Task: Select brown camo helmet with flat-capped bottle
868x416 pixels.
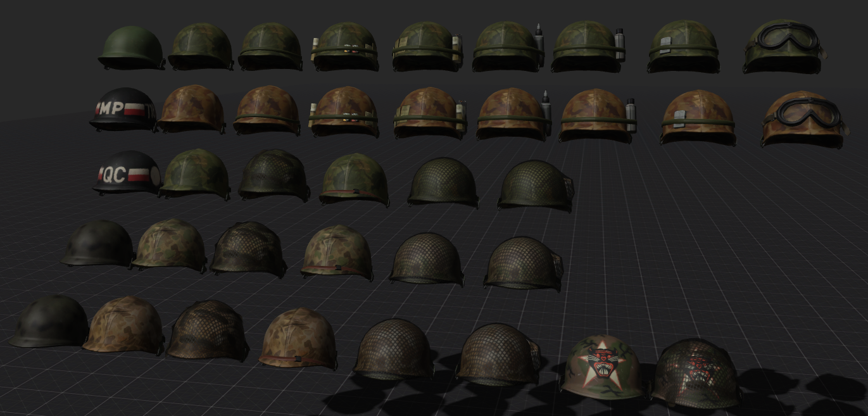Action: (x=598, y=115)
